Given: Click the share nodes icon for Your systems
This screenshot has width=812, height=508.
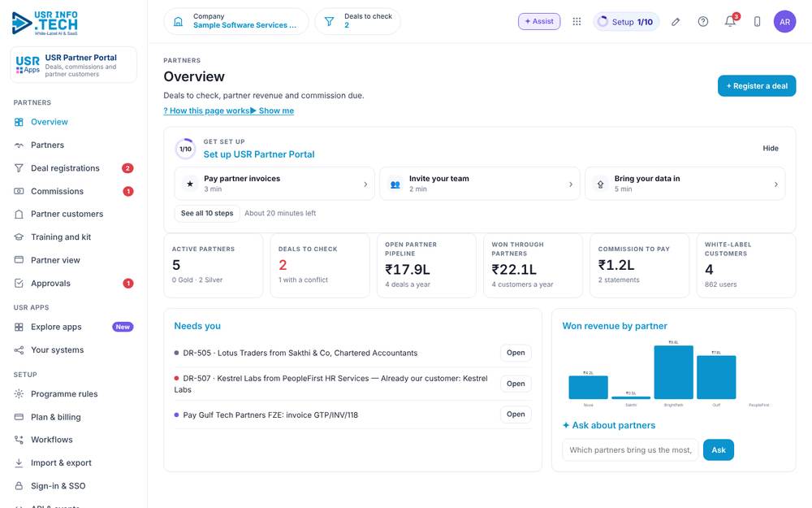Looking at the screenshot, I should pyautogui.click(x=19, y=350).
